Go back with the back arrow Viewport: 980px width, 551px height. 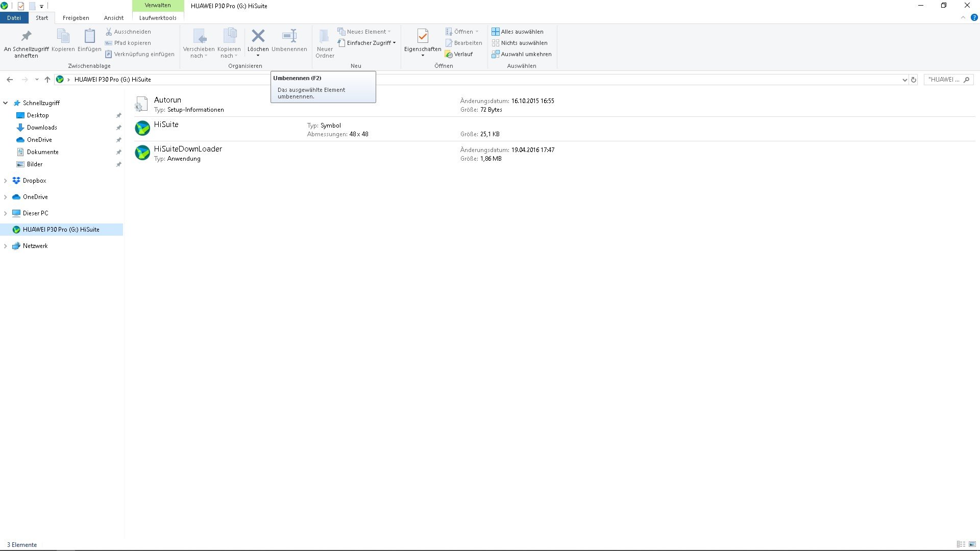click(10, 80)
